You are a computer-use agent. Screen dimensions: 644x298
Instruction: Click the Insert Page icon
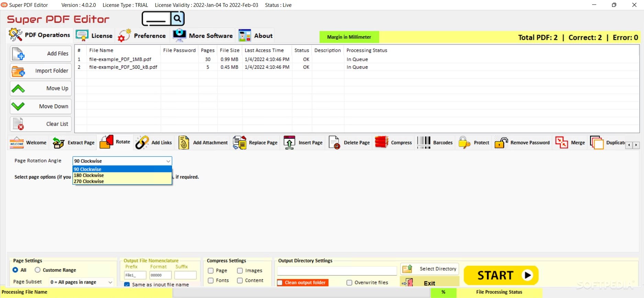[x=289, y=142]
